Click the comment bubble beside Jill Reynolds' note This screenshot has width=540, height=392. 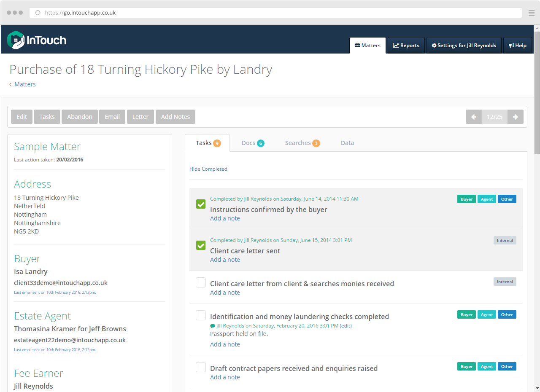point(213,325)
